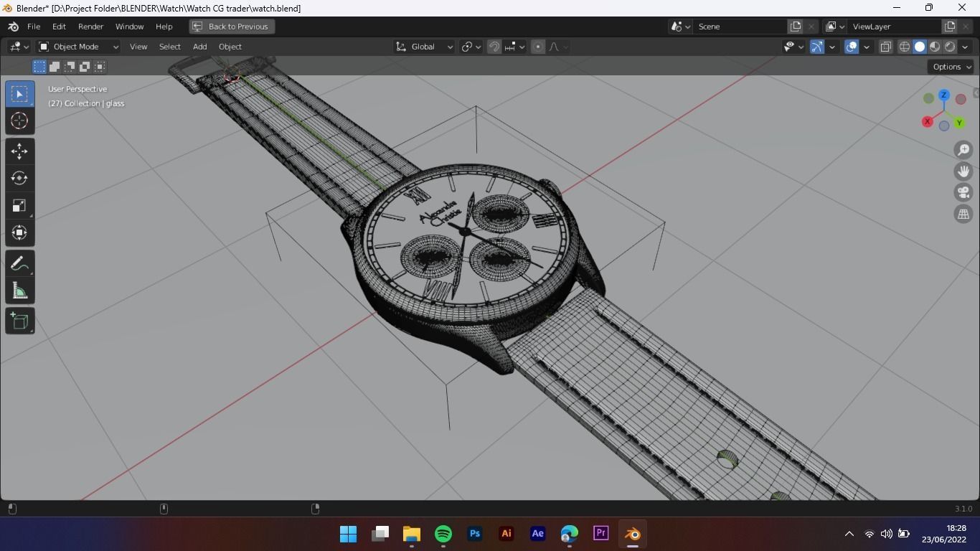Image resolution: width=980 pixels, height=551 pixels.
Task: Open the viewport Add menu
Action: coord(199,47)
